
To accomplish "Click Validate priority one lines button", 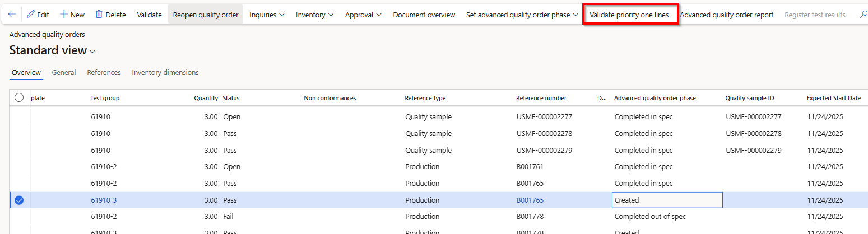I will (629, 15).
